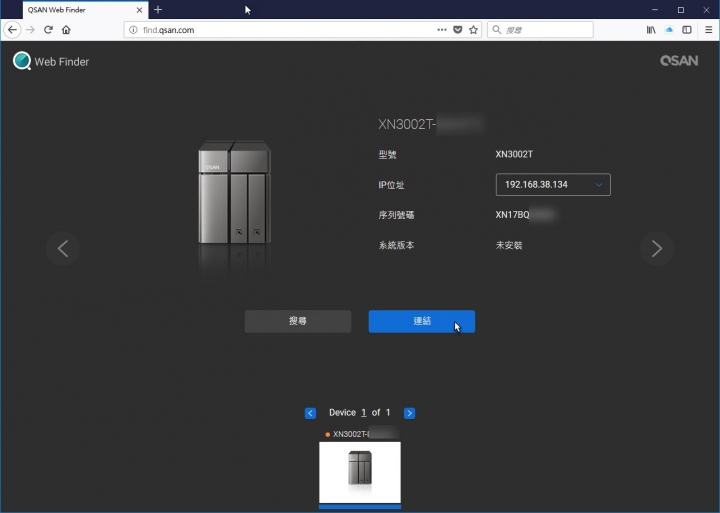Image resolution: width=720 pixels, height=513 pixels.
Task: Toggle the sidebar view icon
Action: (687, 30)
